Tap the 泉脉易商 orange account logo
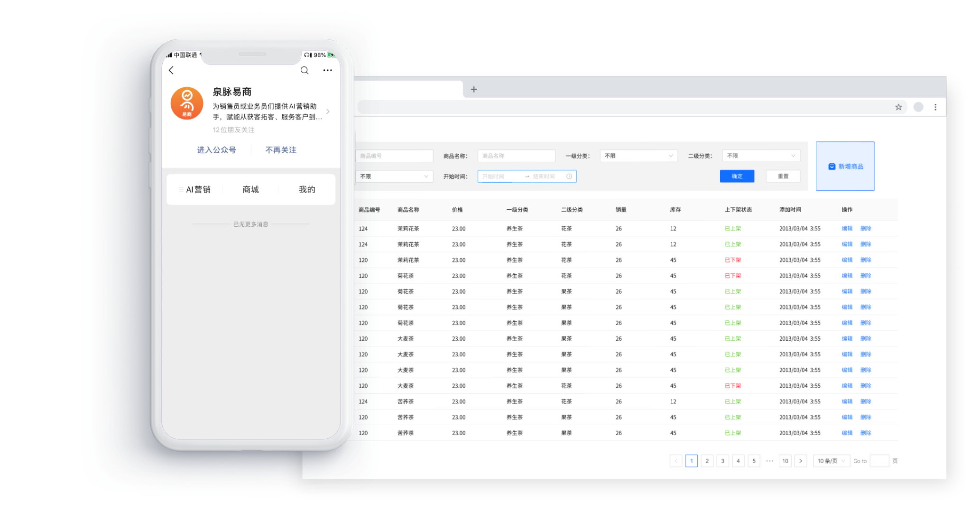Viewport: 980px width, 521px height. (187, 103)
